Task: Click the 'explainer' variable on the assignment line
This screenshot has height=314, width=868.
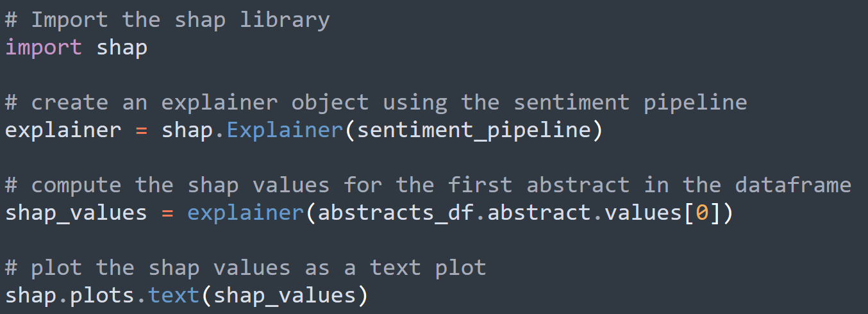Action: point(63,131)
